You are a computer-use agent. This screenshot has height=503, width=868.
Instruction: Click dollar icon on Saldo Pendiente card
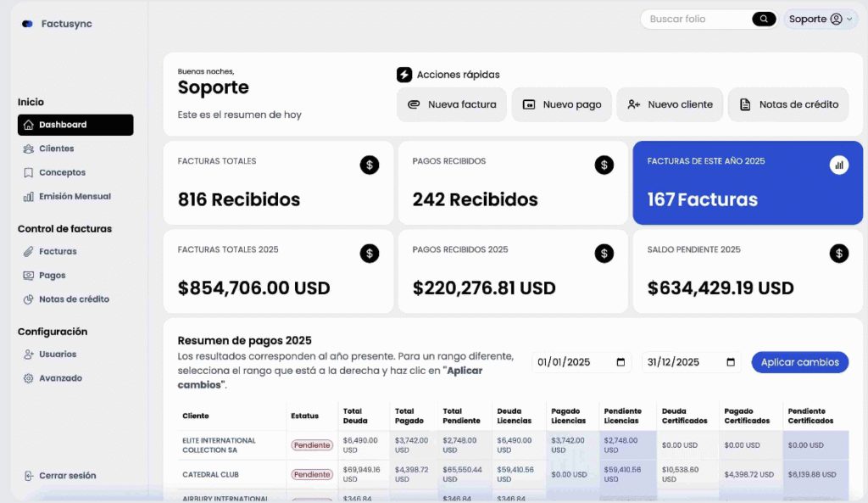click(x=838, y=253)
